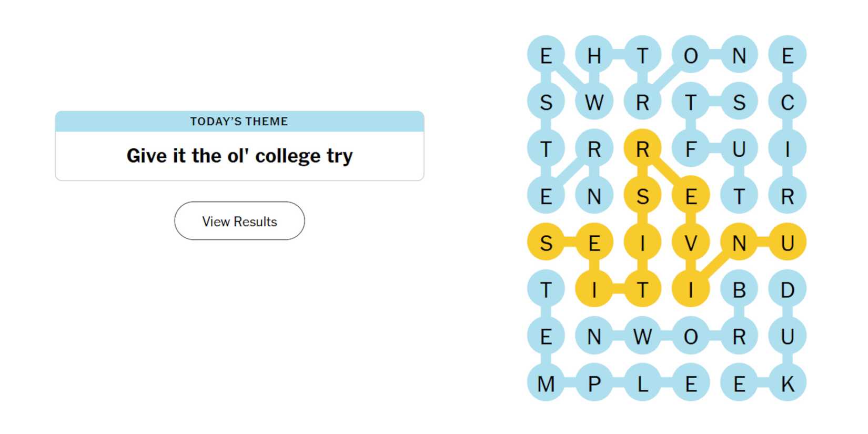Click the P letter in the bottom row
The height and width of the screenshot is (434, 868).
pos(593,384)
